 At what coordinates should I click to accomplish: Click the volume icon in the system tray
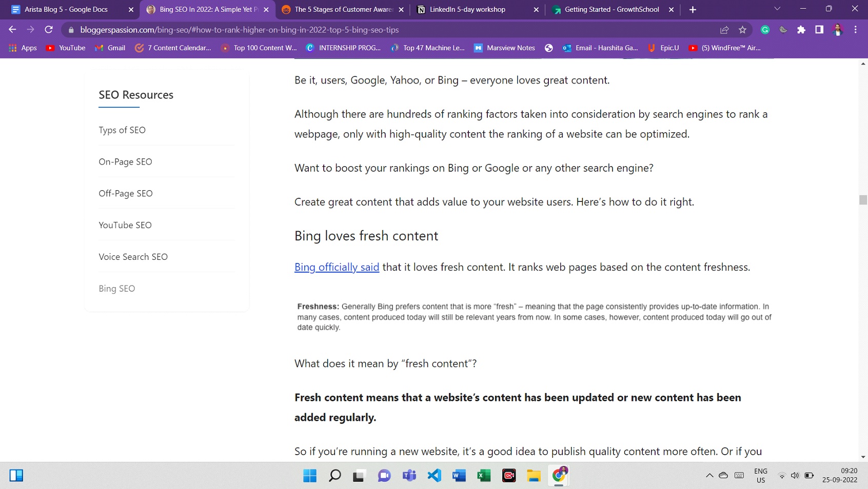(795, 476)
